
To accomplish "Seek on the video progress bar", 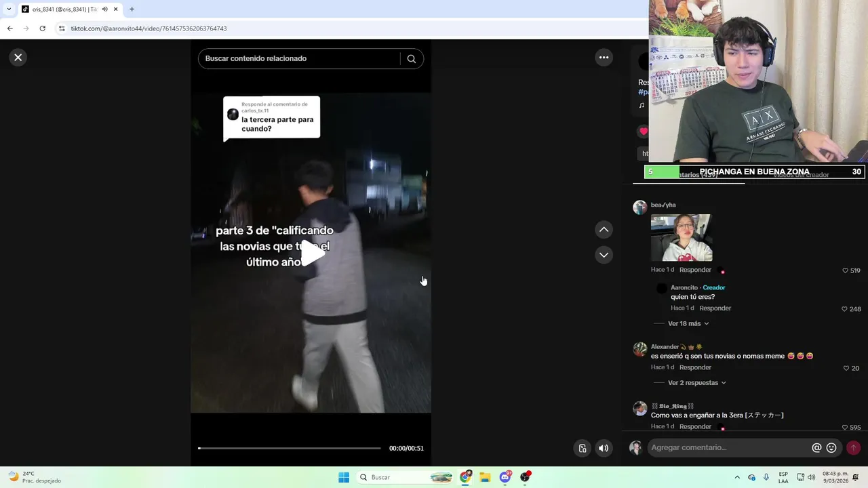I will point(290,448).
